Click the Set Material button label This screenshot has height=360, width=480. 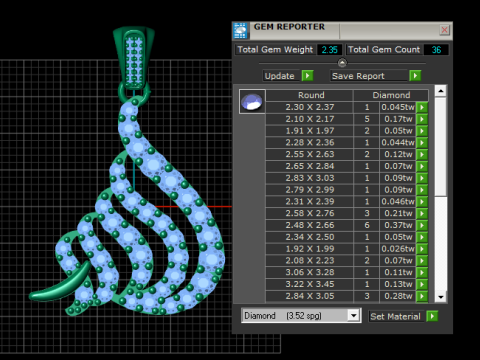[x=395, y=316]
